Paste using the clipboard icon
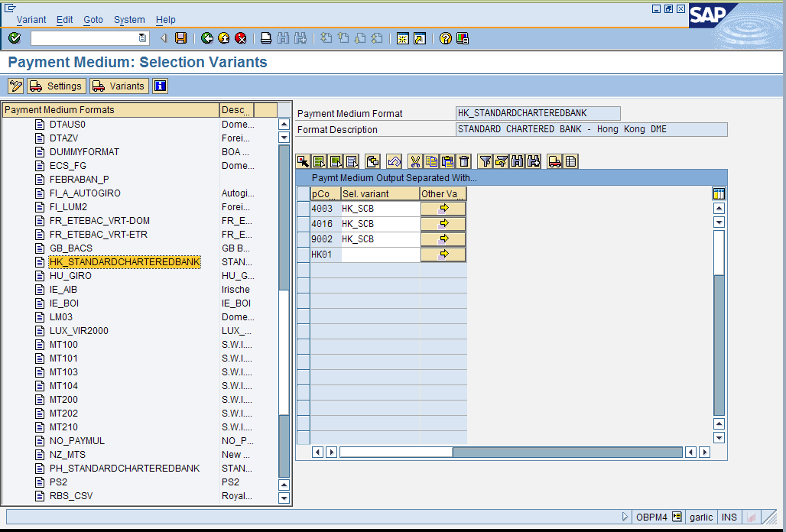The width and height of the screenshot is (786, 532). [x=447, y=161]
